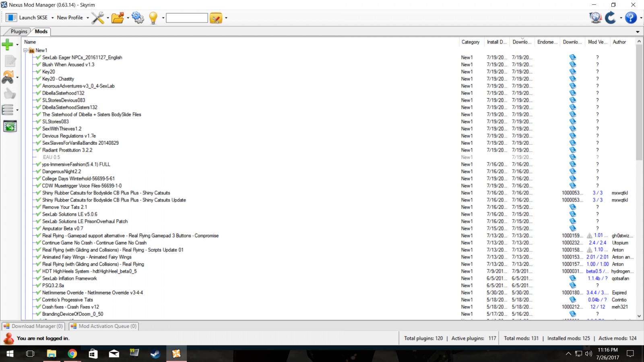Sort the list using the Category column header
The image size is (644, 362).
point(471,42)
